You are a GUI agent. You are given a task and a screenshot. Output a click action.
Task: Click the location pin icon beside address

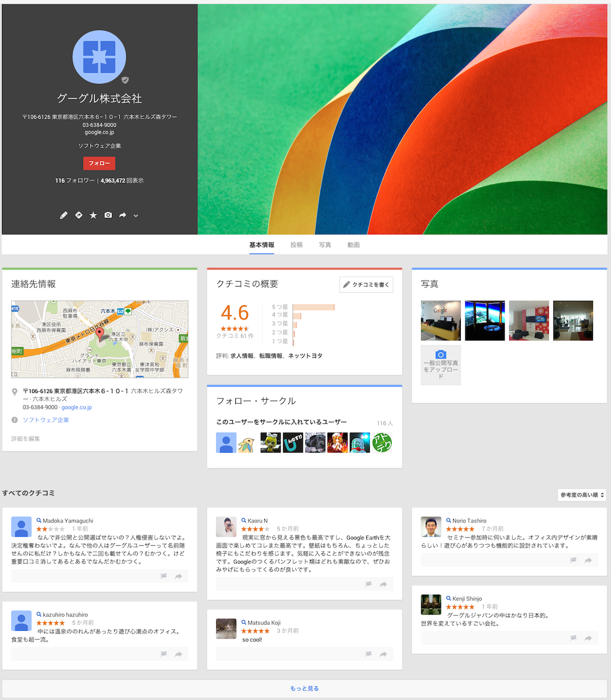click(x=15, y=392)
